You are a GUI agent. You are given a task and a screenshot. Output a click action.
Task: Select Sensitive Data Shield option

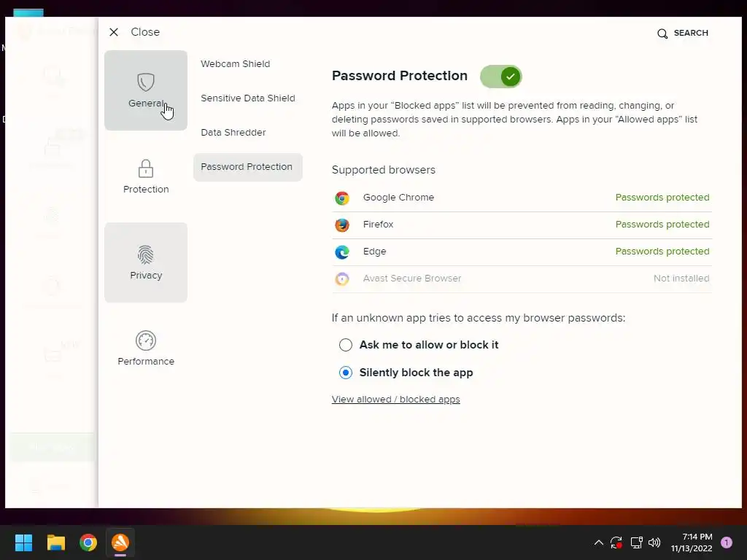click(x=248, y=98)
